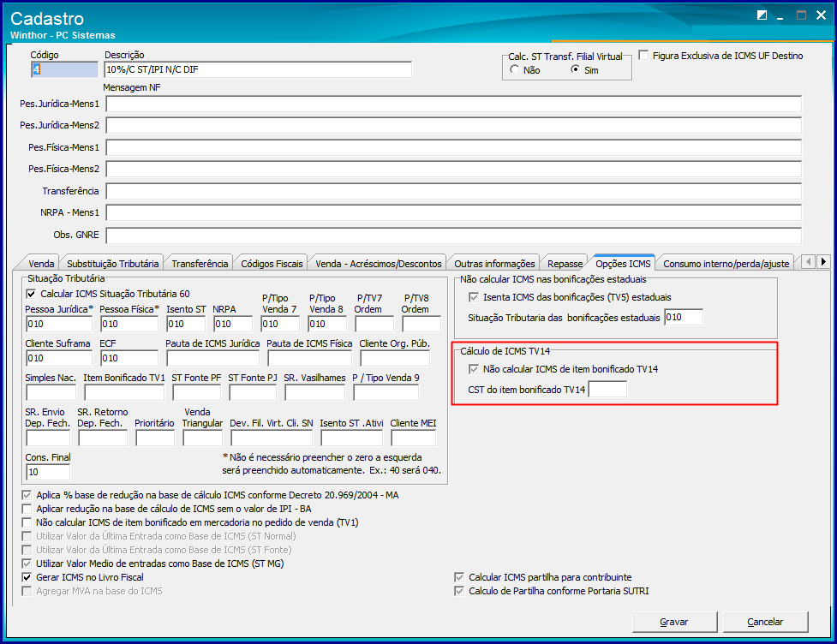Open the Transferência tab
This screenshot has width=837, height=644.
200,264
